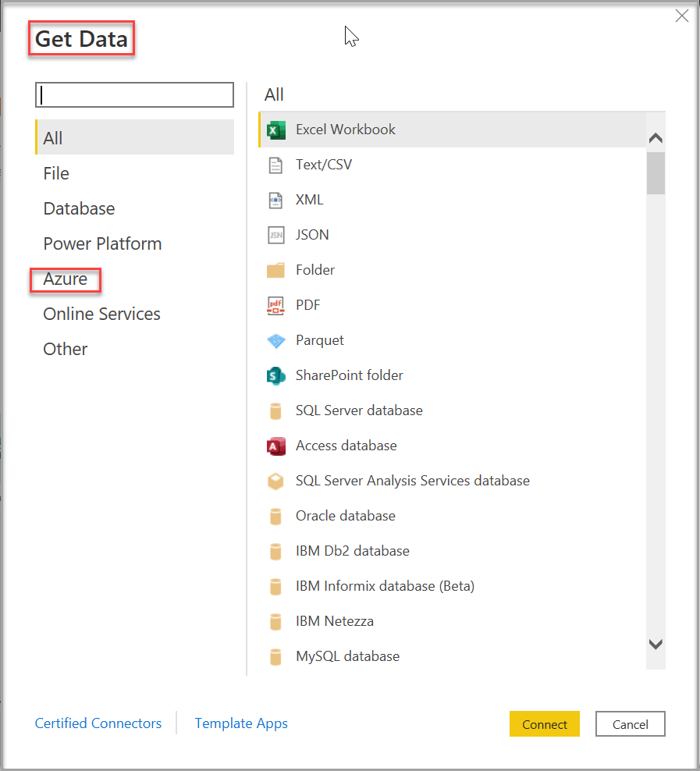Viewport: 700px width, 771px height.
Task: Click the Folder connector icon
Action: (x=275, y=271)
